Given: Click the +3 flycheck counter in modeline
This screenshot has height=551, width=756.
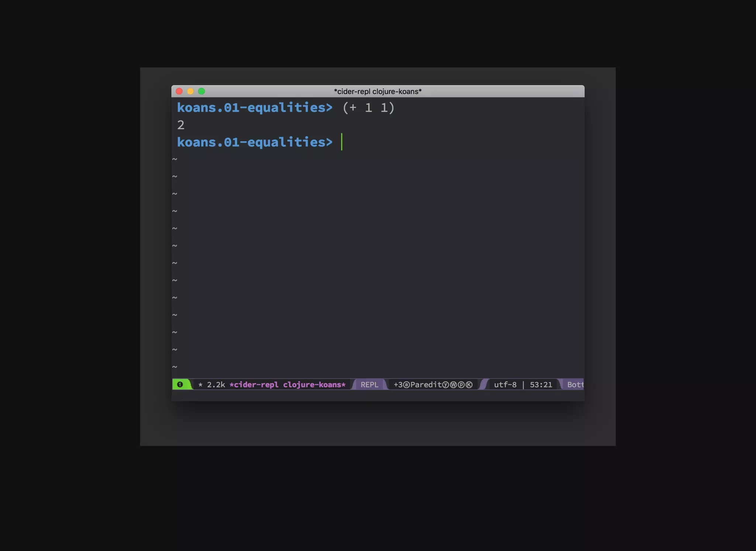Looking at the screenshot, I should coord(398,385).
